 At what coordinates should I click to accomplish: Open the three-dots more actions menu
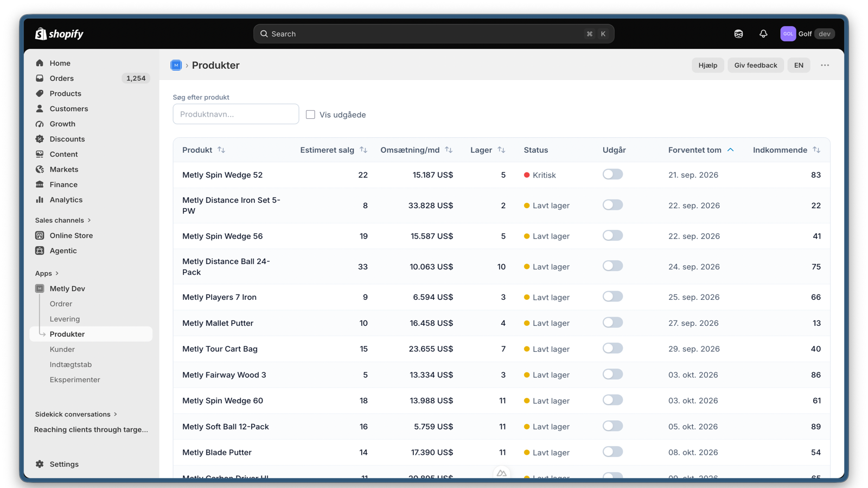(x=825, y=65)
